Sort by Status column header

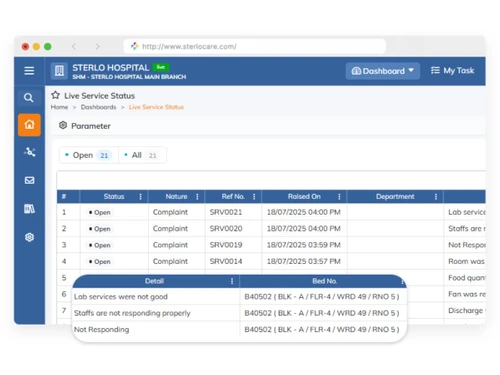114,197
